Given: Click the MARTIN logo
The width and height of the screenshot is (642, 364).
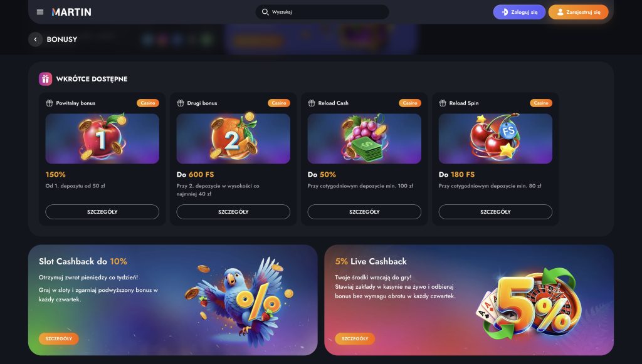Looking at the screenshot, I should (71, 13).
